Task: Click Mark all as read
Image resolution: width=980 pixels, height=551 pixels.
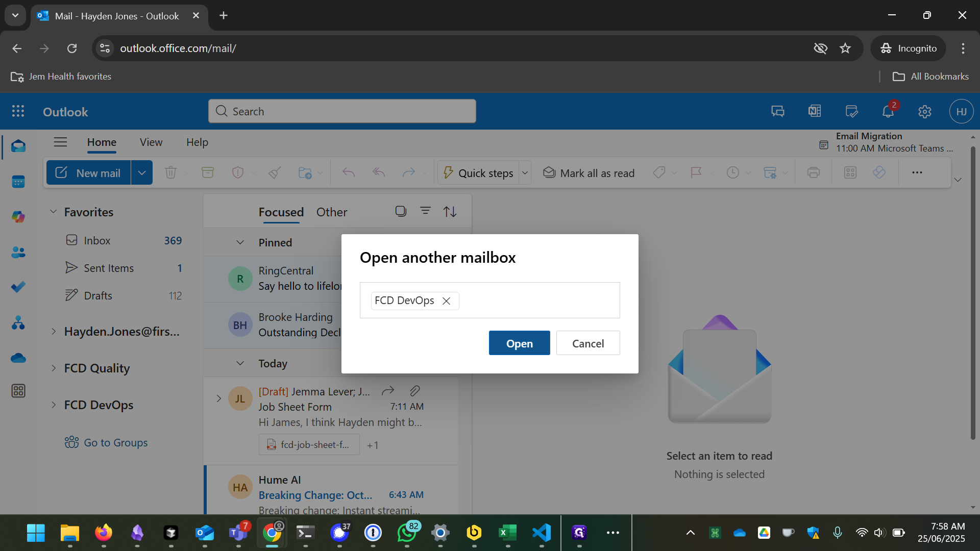Action: tap(589, 173)
